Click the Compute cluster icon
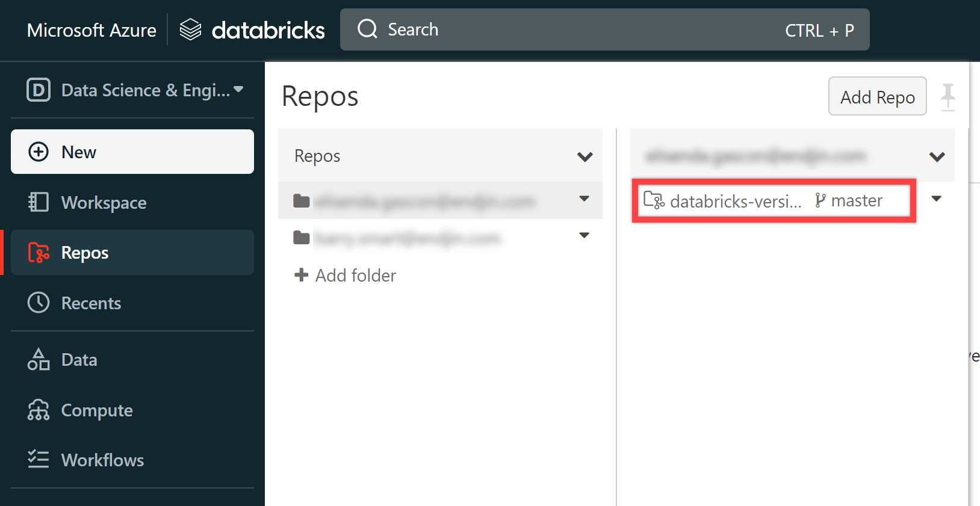Screen dimensions: 980x506 pos(39,410)
